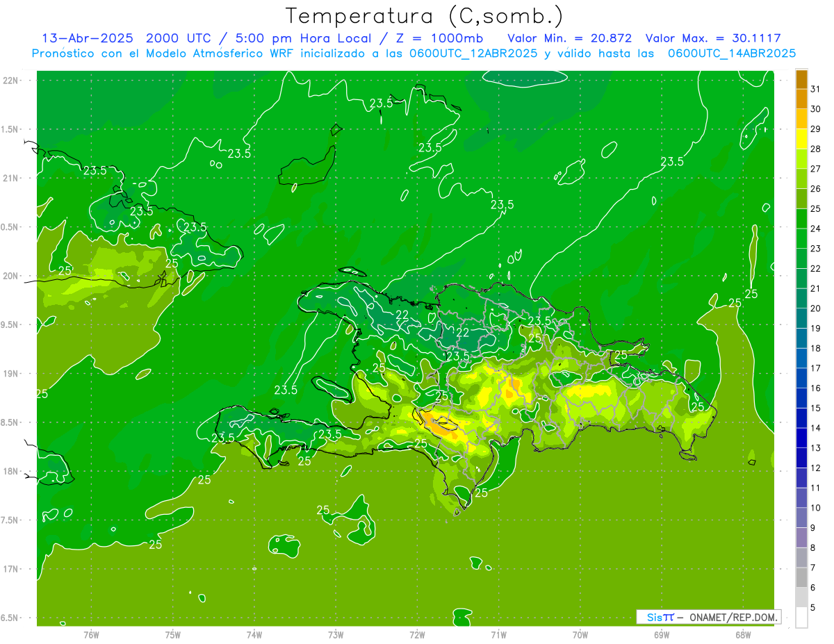Screen dimensions: 834x644
Task: Click the bright yellow legend swatch between 28 and 29
Action: click(x=801, y=139)
